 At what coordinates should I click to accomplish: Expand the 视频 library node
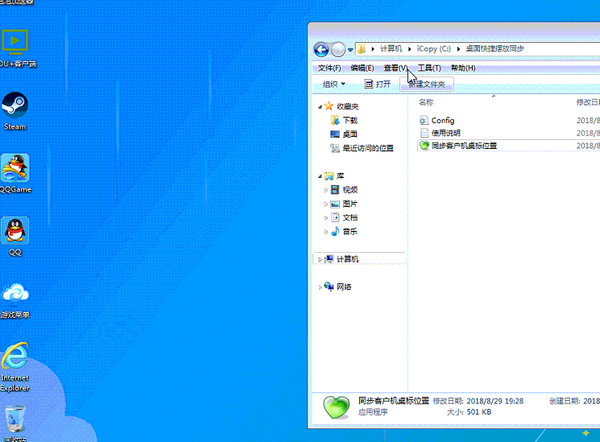pos(326,190)
